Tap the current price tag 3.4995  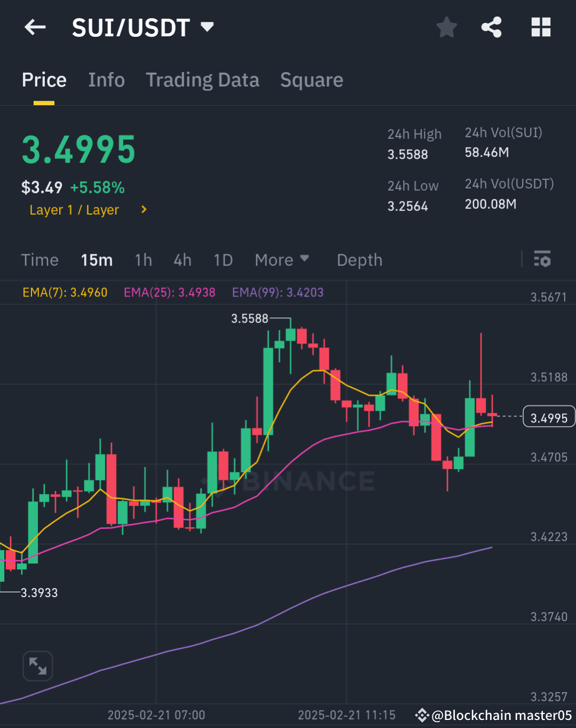tap(549, 417)
